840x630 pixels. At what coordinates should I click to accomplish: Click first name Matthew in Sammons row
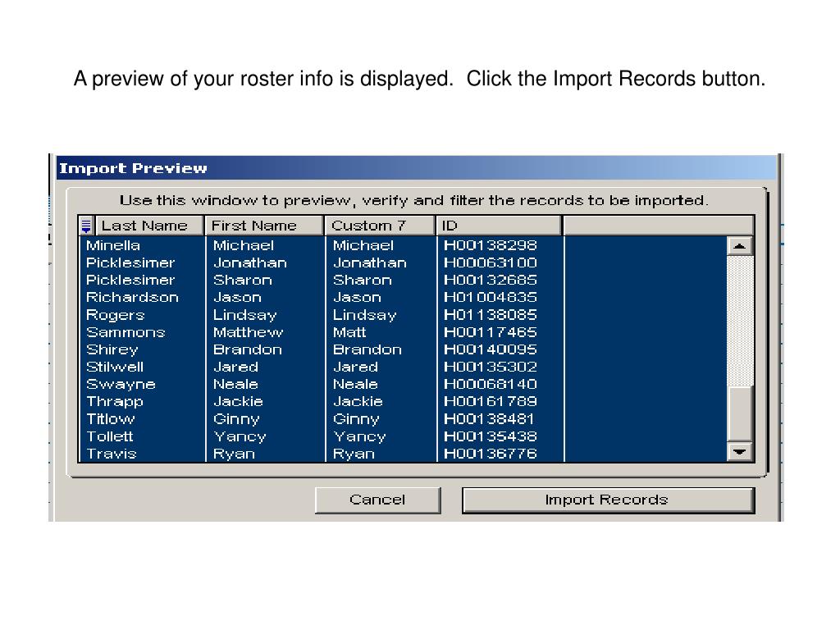(248, 332)
